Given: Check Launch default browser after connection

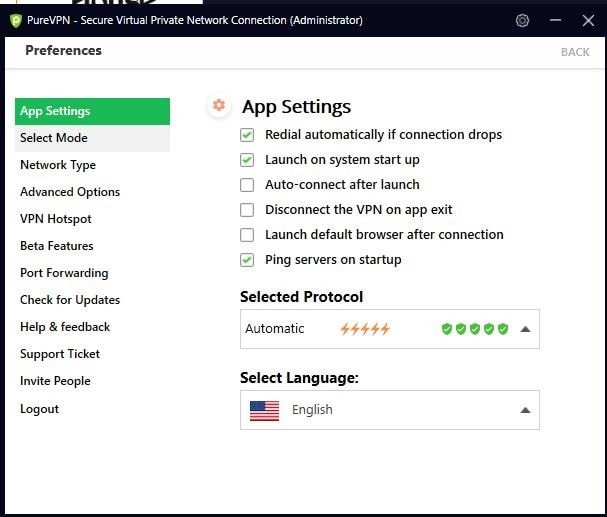Looking at the screenshot, I should [247, 235].
